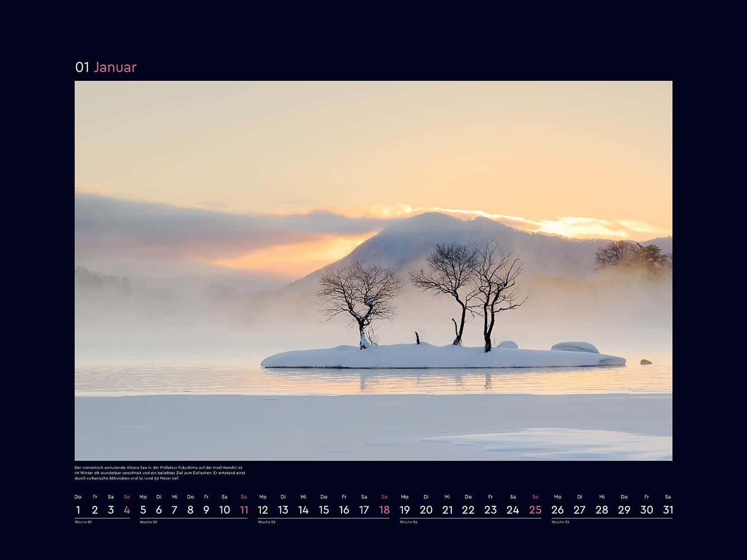The width and height of the screenshot is (747, 560).
Task: Click the '01' month number in the heading
Action: coord(82,67)
